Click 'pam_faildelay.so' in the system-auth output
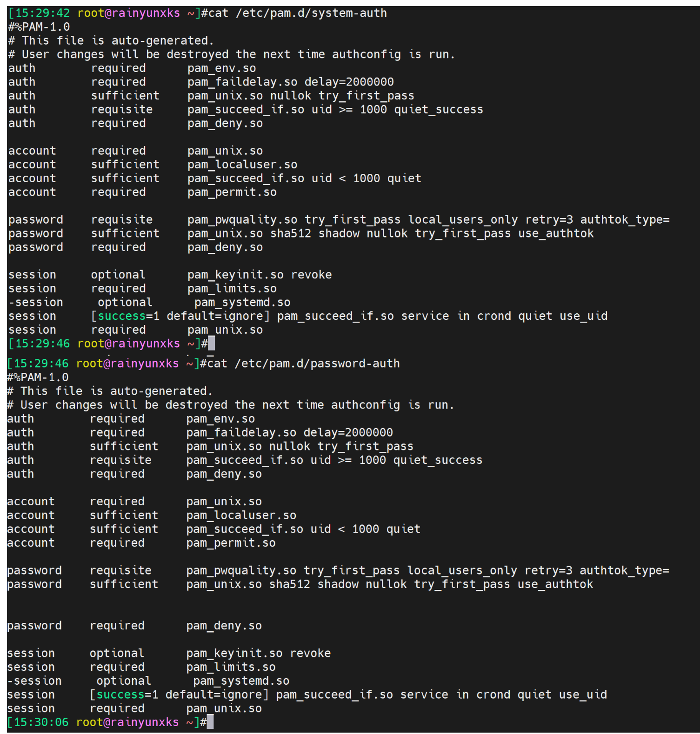700x734 pixels. [x=242, y=82]
